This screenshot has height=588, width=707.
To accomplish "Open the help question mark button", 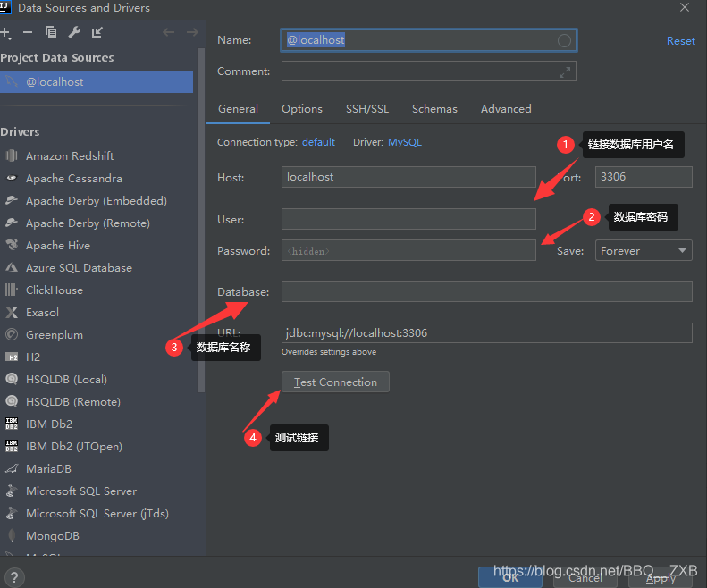I will pyautogui.click(x=14, y=577).
